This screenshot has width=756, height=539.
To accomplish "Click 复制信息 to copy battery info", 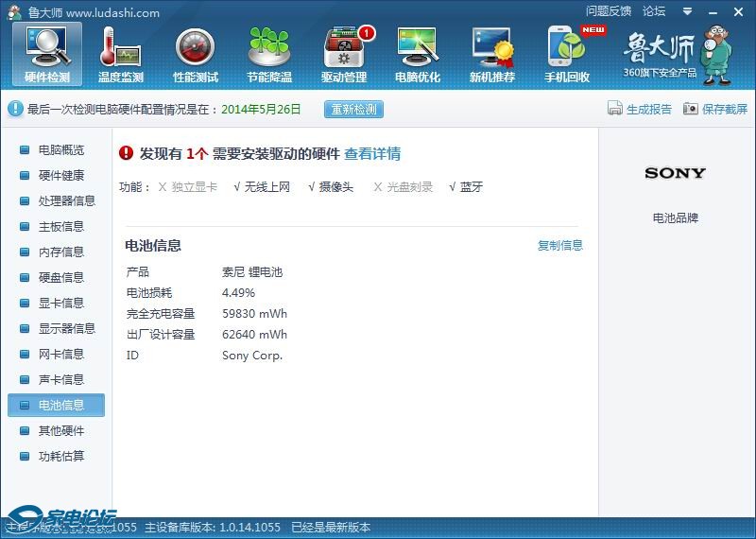I will 560,245.
